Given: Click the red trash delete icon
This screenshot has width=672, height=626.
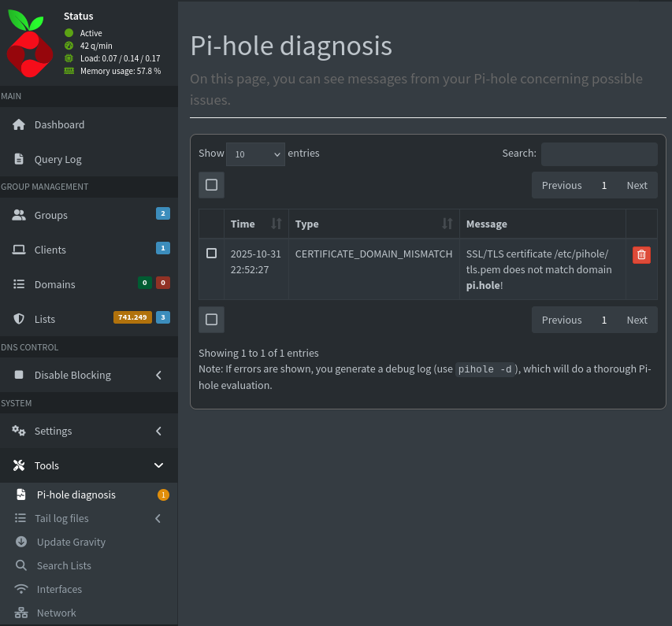Looking at the screenshot, I should tap(641, 254).
